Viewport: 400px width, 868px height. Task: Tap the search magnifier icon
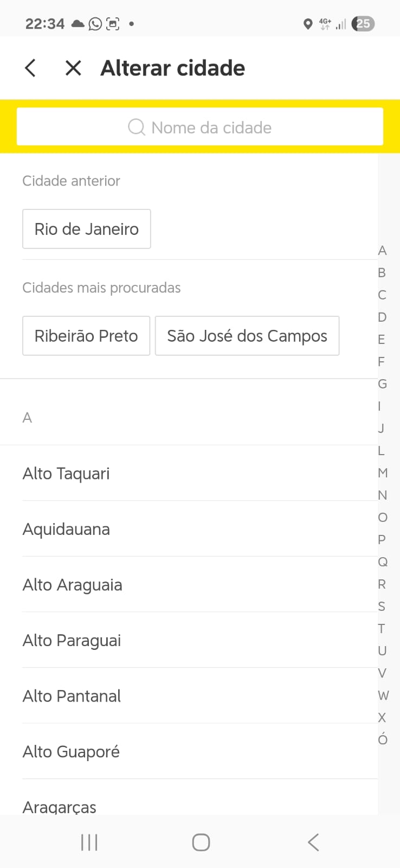pos(137,127)
